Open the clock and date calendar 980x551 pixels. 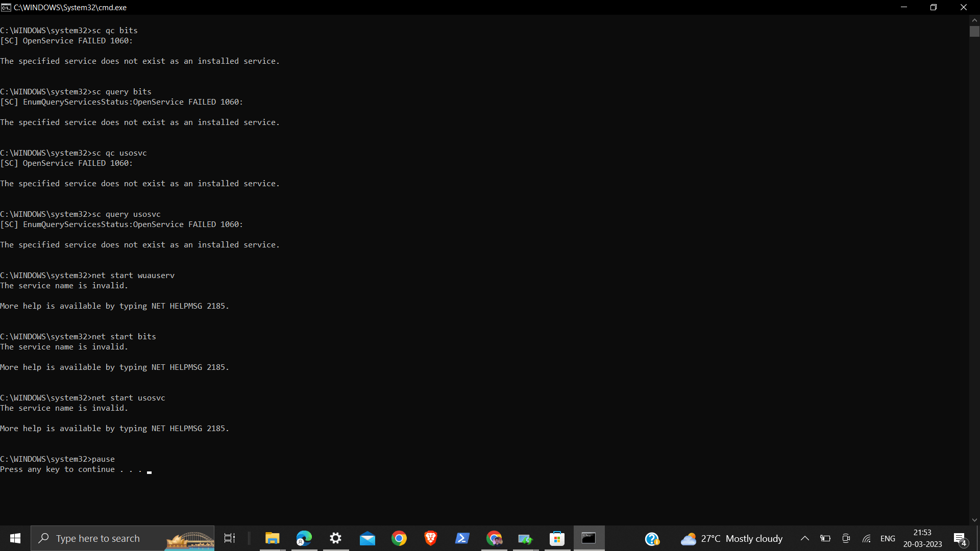click(922, 538)
